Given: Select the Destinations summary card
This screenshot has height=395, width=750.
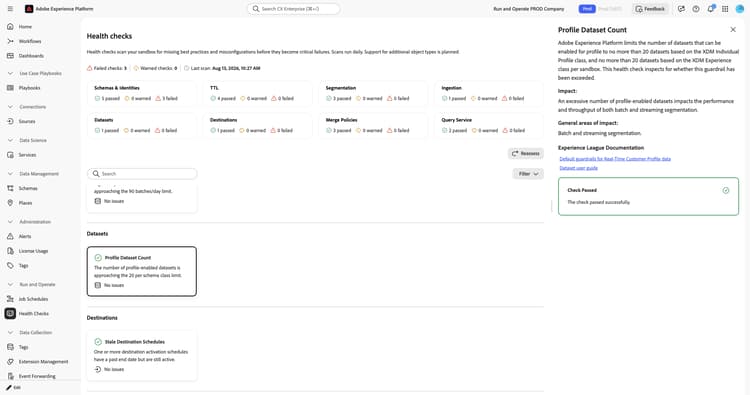Looking at the screenshot, I should point(257,125).
